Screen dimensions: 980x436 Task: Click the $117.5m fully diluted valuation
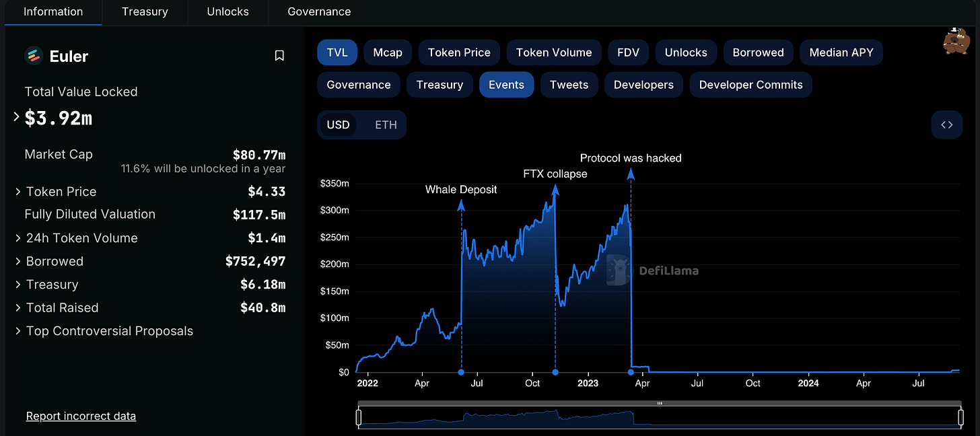(x=259, y=215)
